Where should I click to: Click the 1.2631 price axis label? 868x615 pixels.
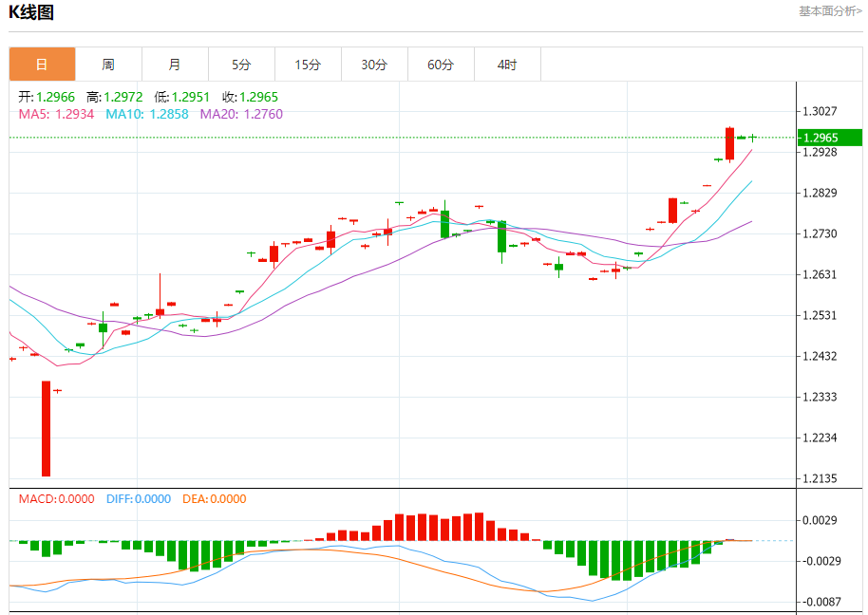[820, 275]
